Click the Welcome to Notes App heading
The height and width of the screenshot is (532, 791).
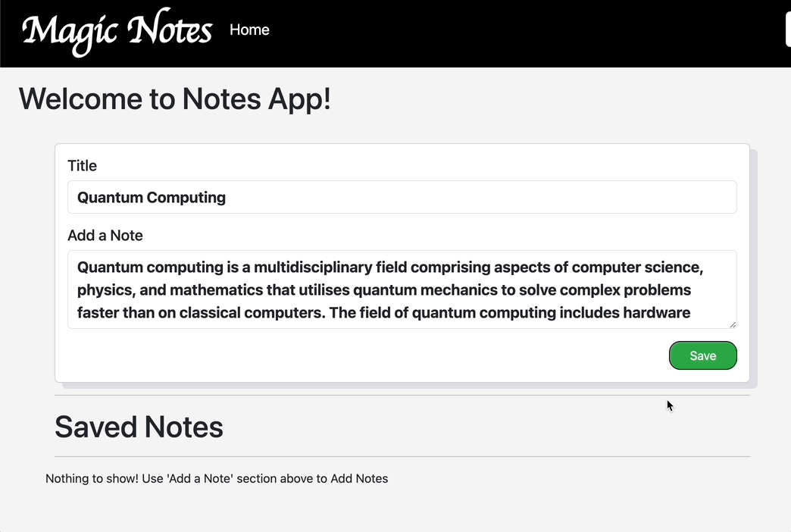coord(174,99)
